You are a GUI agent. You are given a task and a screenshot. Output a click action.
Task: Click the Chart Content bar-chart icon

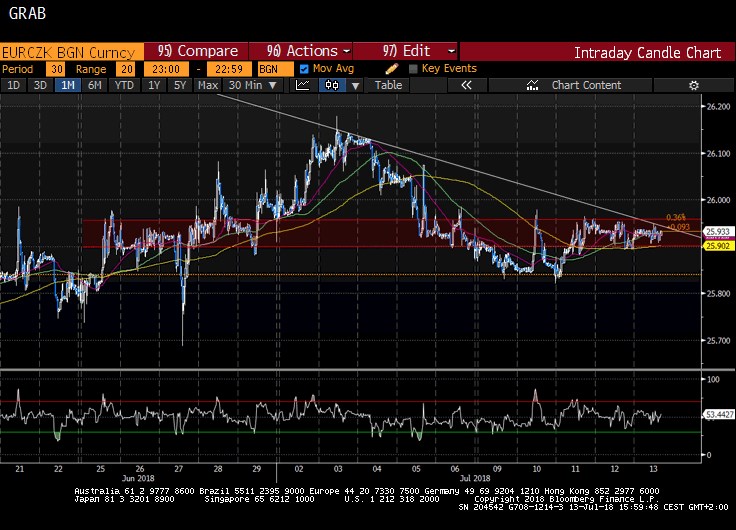coord(533,85)
